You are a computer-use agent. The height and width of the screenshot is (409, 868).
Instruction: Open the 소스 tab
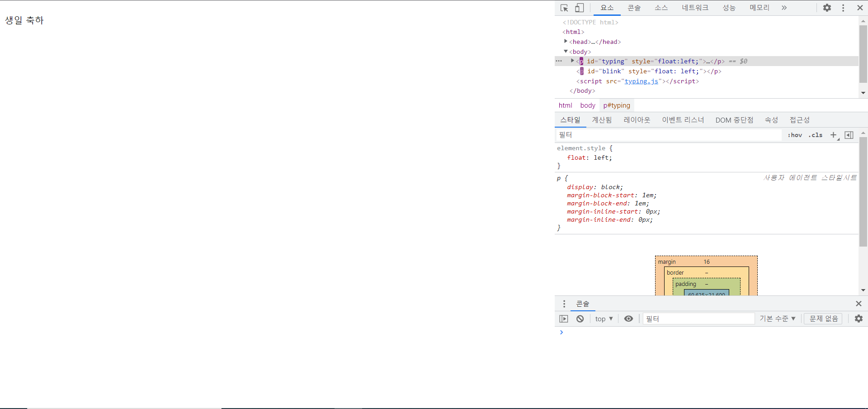[661, 8]
